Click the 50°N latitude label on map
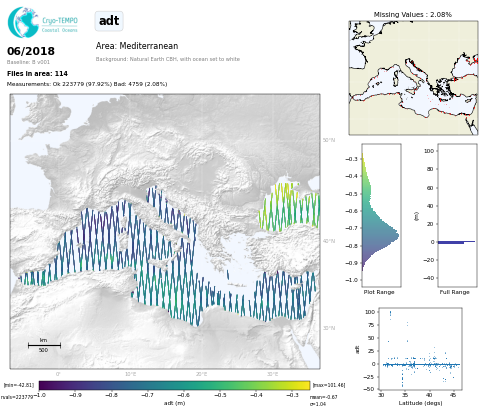Image resolution: width=492 pixels, height=410 pixels. 329,140
